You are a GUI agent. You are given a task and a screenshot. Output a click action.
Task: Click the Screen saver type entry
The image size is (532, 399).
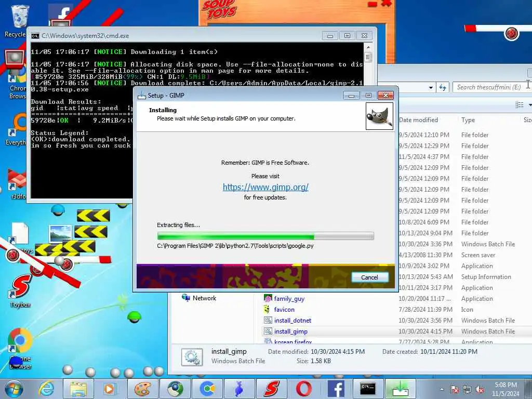coord(478,255)
